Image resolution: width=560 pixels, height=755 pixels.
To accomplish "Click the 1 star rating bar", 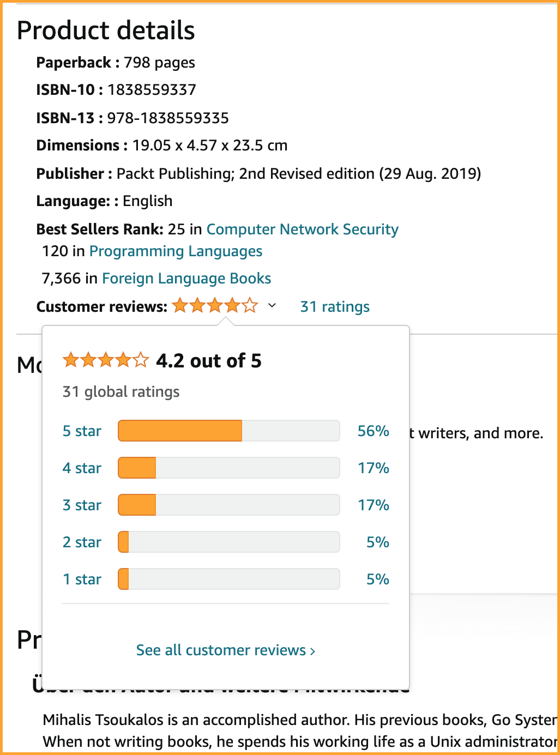I will tap(229, 579).
